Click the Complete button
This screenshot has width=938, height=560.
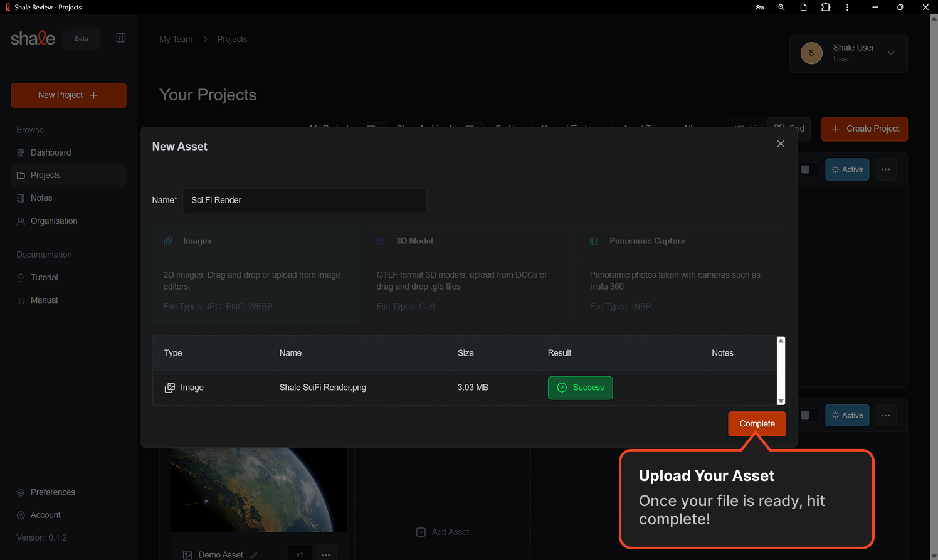(x=757, y=424)
